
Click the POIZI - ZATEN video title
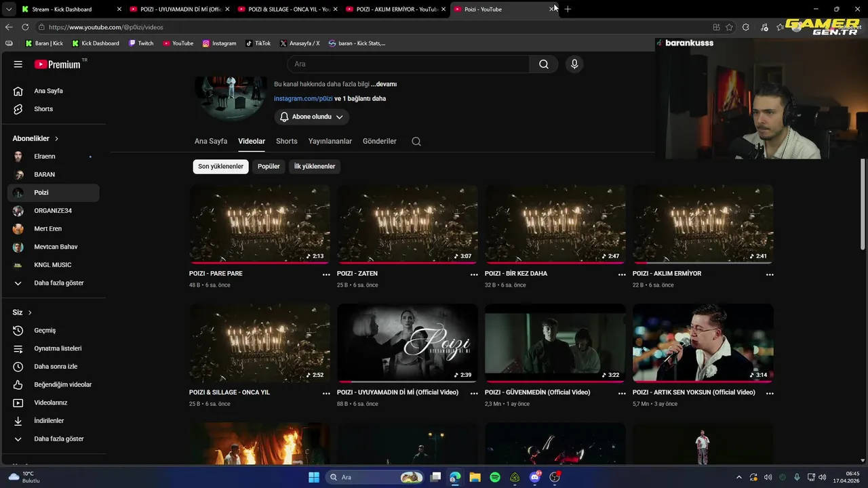357,274
